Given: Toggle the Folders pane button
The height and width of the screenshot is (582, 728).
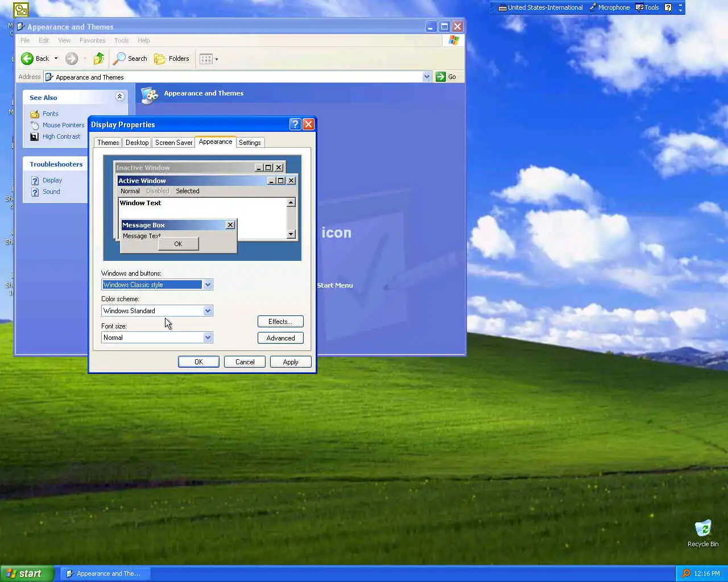Looking at the screenshot, I should [x=172, y=59].
